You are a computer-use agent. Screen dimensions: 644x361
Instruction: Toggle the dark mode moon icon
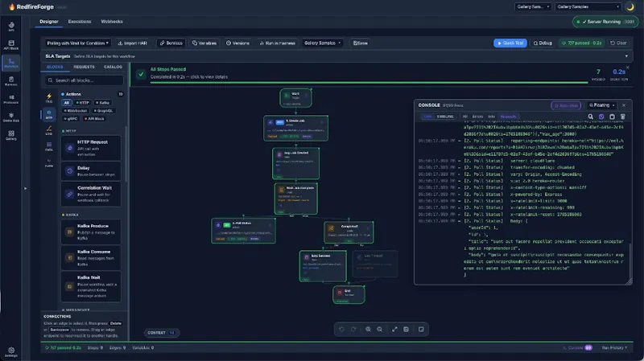click(x=630, y=6)
